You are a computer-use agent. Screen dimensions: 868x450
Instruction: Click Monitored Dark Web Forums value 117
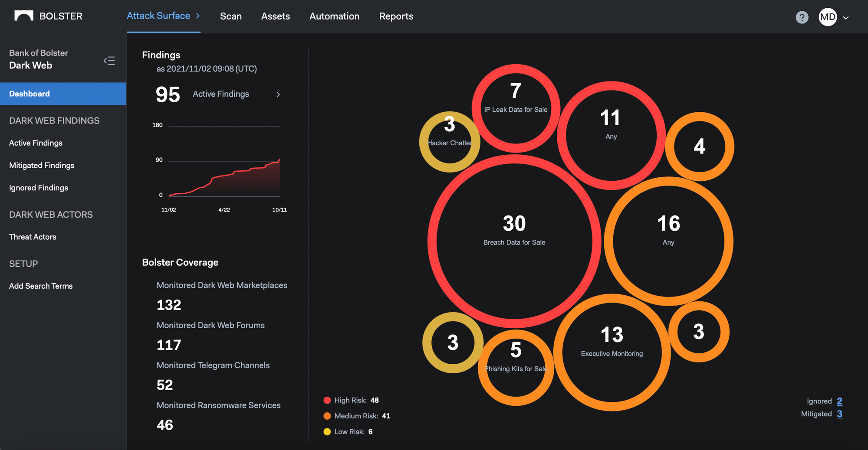[169, 345]
